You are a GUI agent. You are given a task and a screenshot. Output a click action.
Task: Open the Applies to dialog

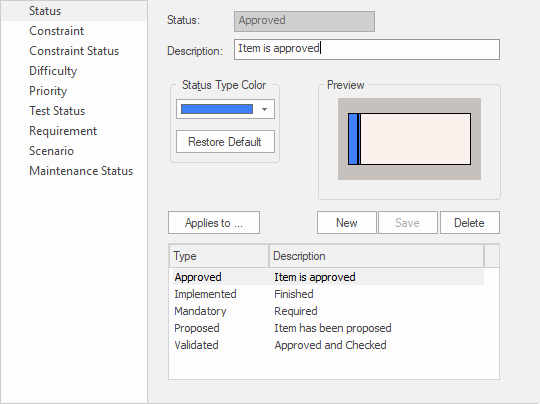coord(214,222)
